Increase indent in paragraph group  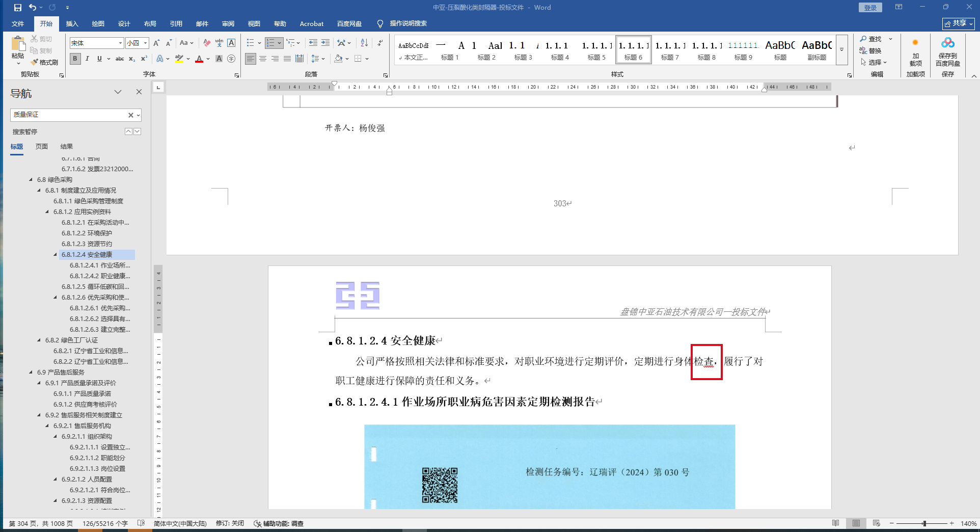click(325, 43)
